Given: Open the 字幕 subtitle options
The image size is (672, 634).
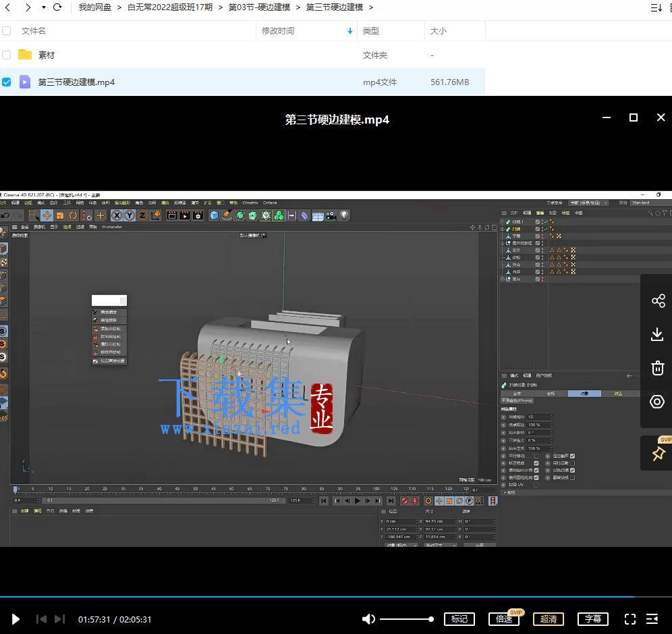Looking at the screenshot, I should coord(592,619).
